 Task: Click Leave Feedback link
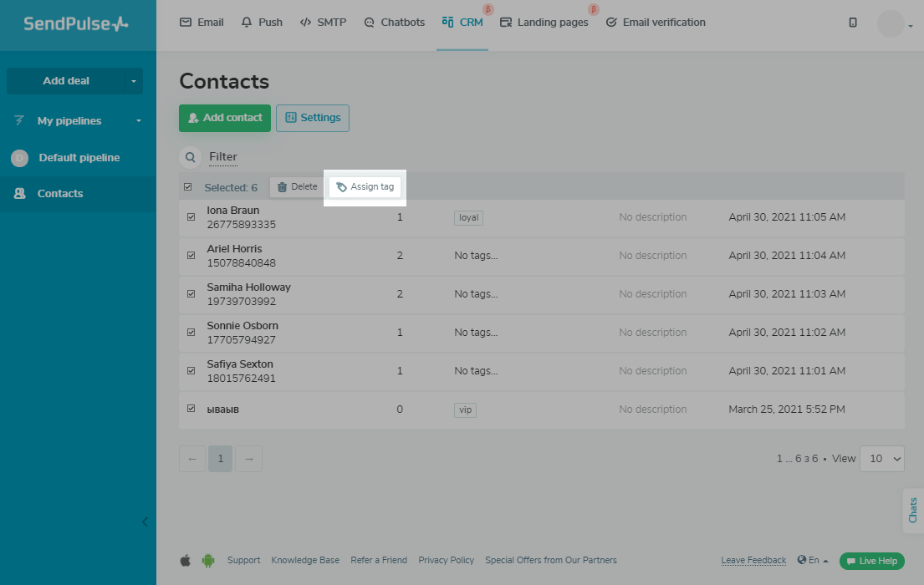753,560
